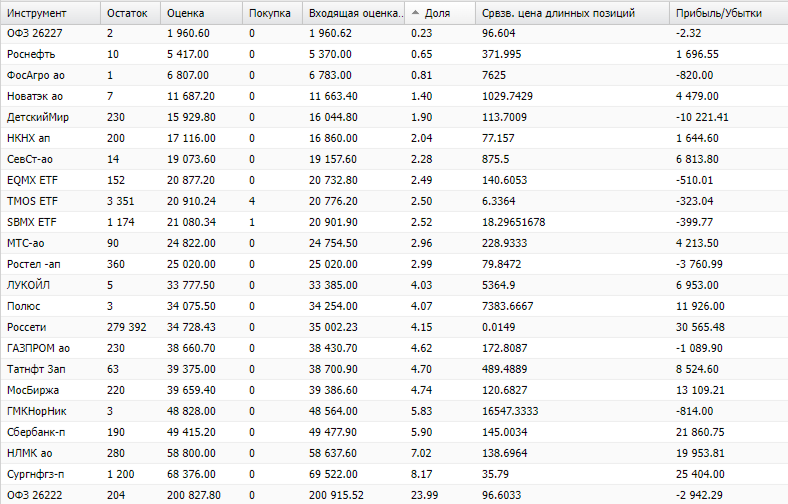Click the valuation 200 827.80 for ОФЗ 26222
The width and height of the screenshot is (788, 504).
(x=194, y=495)
